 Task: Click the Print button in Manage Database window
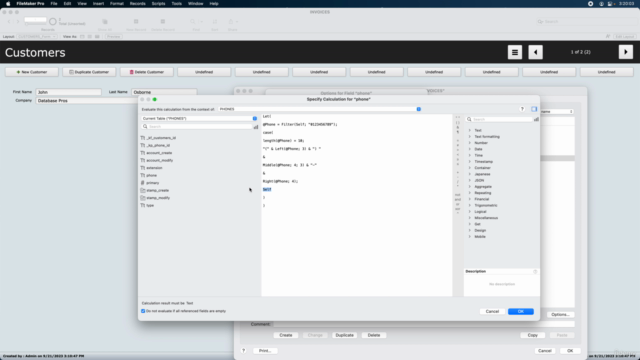pyautogui.click(x=265, y=351)
